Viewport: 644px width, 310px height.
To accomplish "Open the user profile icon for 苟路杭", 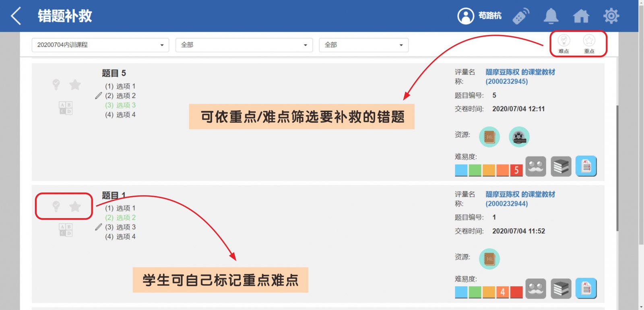I will pos(466,16).
